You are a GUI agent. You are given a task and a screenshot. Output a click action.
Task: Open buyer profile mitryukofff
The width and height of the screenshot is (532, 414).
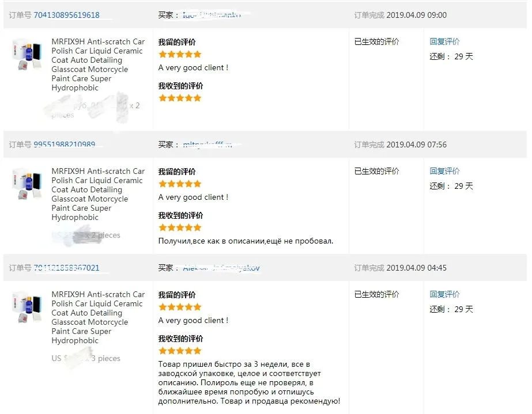tap(207, 145)
